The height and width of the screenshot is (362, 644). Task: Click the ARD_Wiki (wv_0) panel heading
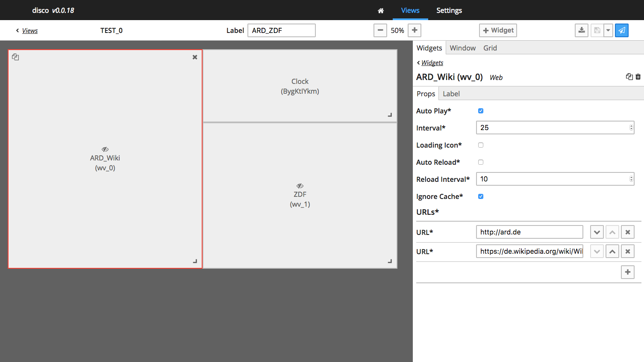(x=450, y=77)
